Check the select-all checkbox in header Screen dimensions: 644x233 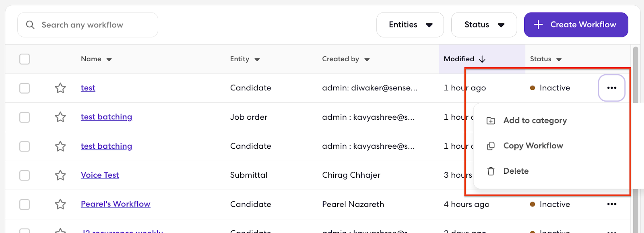(x=24, y=59)
